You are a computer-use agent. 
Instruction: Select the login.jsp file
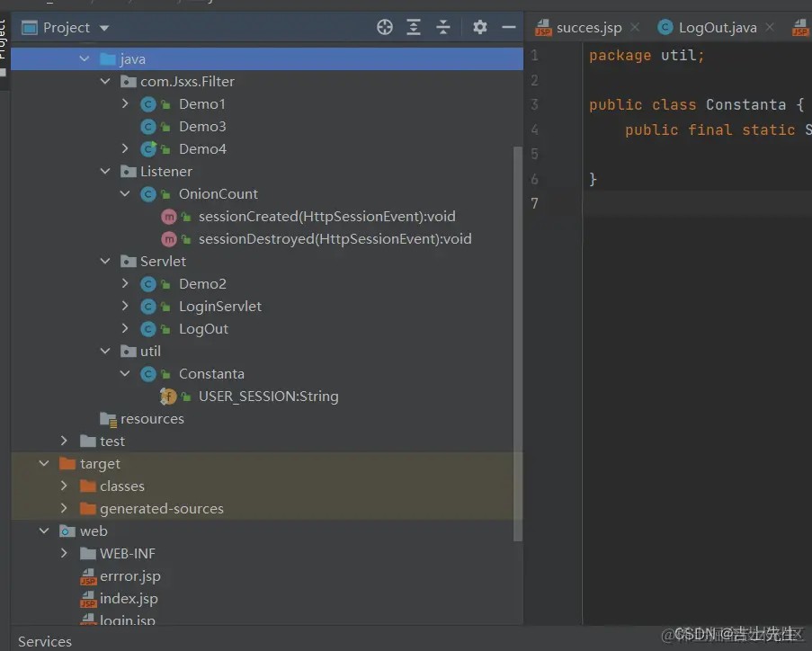click(128, 620)
